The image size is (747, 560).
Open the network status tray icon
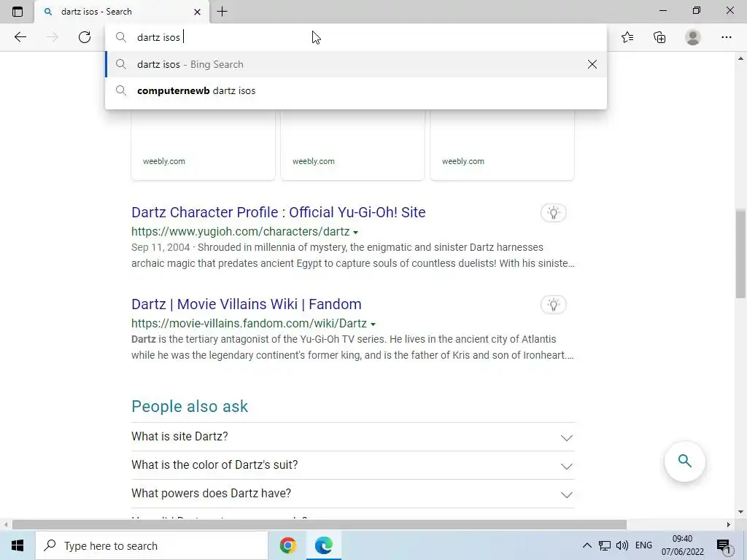pos(605,545)
